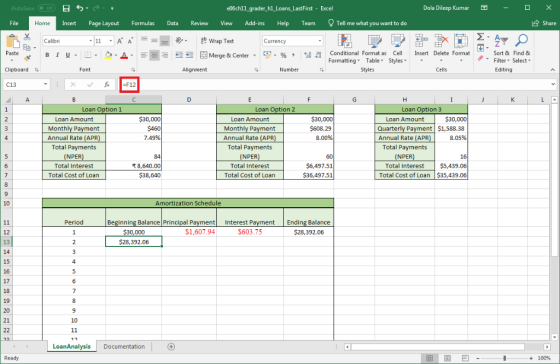Viewport: 560px width, 364px height.
Task: Open the Formulas ribbon tab
Action: (x=143, y=23)
